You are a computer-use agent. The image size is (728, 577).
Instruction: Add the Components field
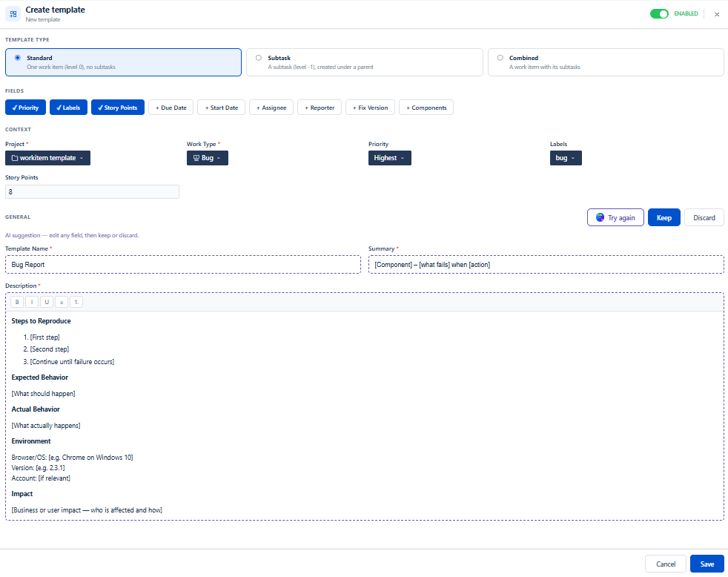[x=426, y=108]
